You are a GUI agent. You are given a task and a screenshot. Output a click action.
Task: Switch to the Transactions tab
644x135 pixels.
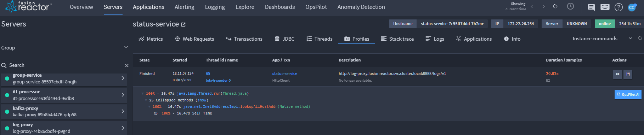(244, 39)
